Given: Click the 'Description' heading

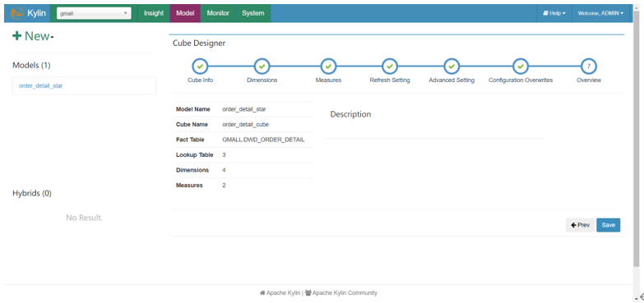Looking at the screenshot, I should pyautogui.click(x=350, y=114).
